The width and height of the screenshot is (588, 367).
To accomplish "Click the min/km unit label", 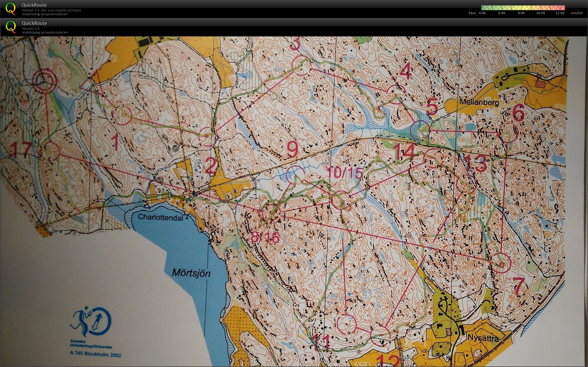I will coord(577,13).
